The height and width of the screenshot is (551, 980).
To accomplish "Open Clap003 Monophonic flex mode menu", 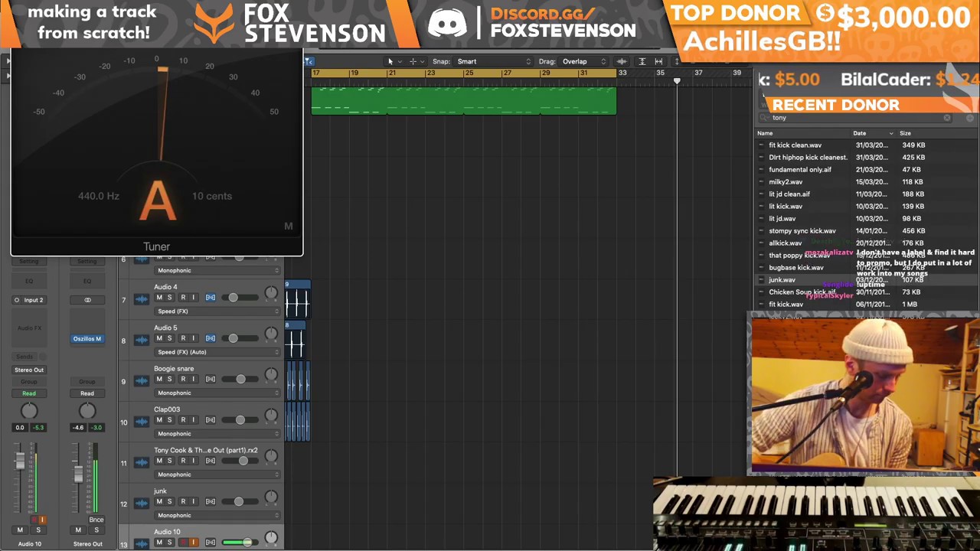I will (x=217, y=434).
